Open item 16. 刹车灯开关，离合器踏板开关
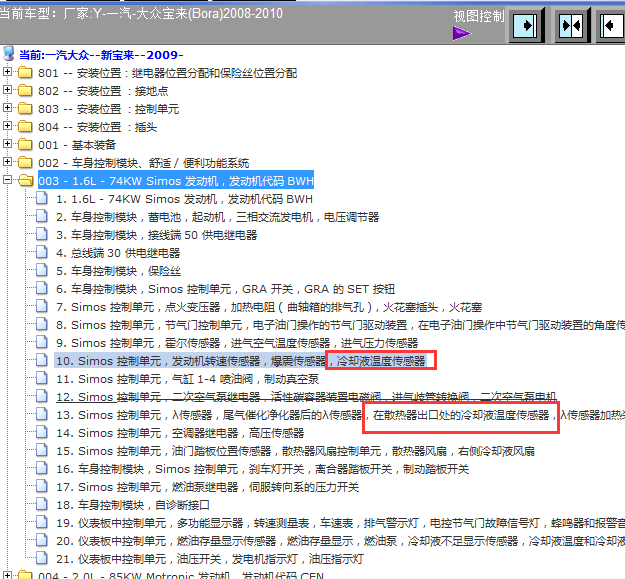This screenshot has width=625, height=579. [x=262, y=469]
